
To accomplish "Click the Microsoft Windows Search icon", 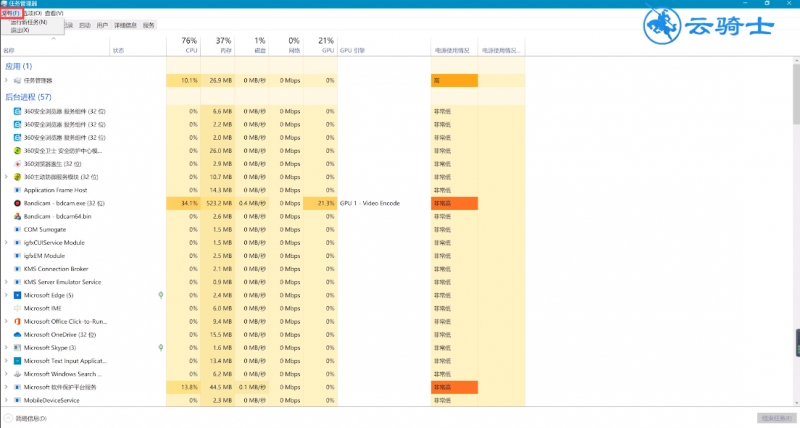I will coord(17,374).
